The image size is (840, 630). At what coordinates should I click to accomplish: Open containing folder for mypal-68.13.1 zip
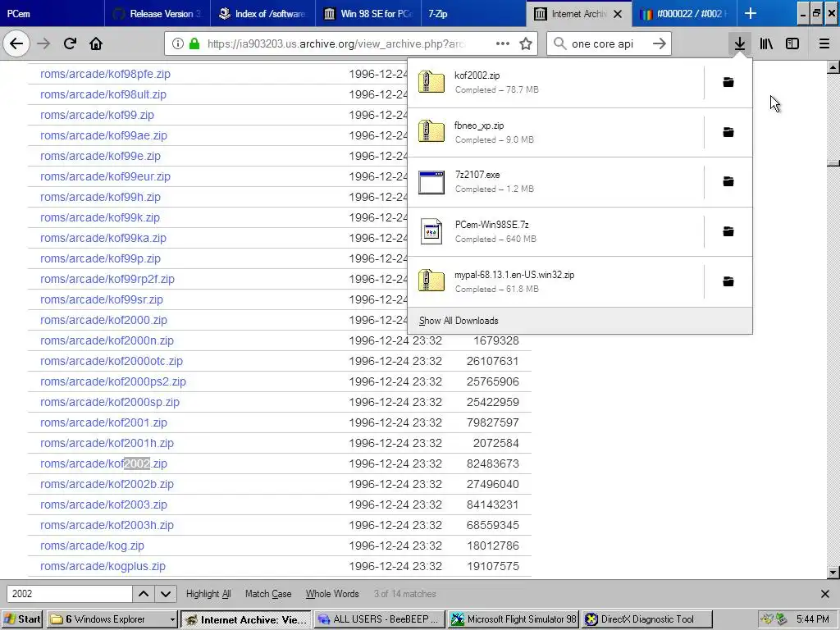click(728, 282)
